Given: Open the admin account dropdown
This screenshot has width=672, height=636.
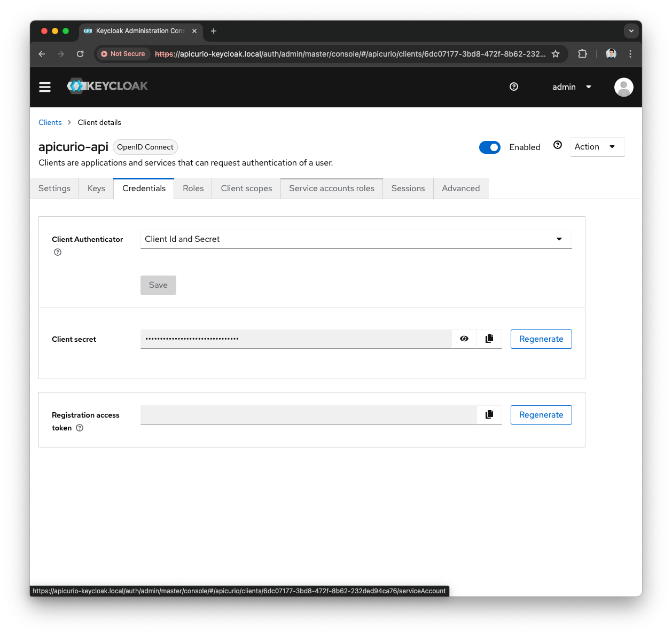Looking at the screenshot, I should click(x=571, y=87).
